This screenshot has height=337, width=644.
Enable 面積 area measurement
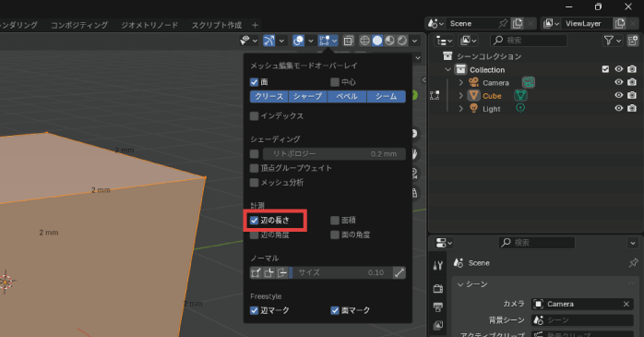coord(335,221)
